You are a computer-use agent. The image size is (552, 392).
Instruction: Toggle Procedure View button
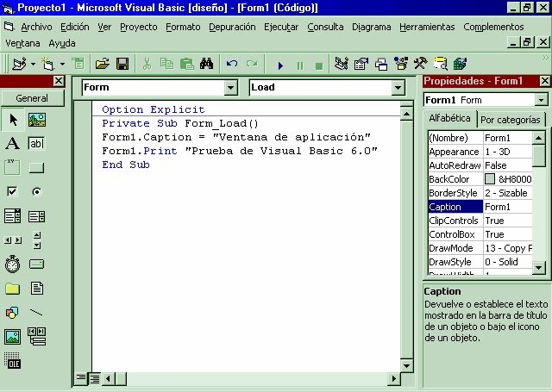click(x=80, y=378)
